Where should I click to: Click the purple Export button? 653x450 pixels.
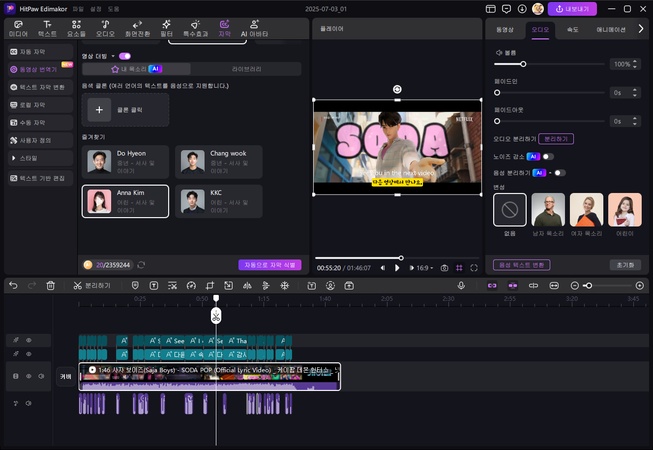pos(572,9)
